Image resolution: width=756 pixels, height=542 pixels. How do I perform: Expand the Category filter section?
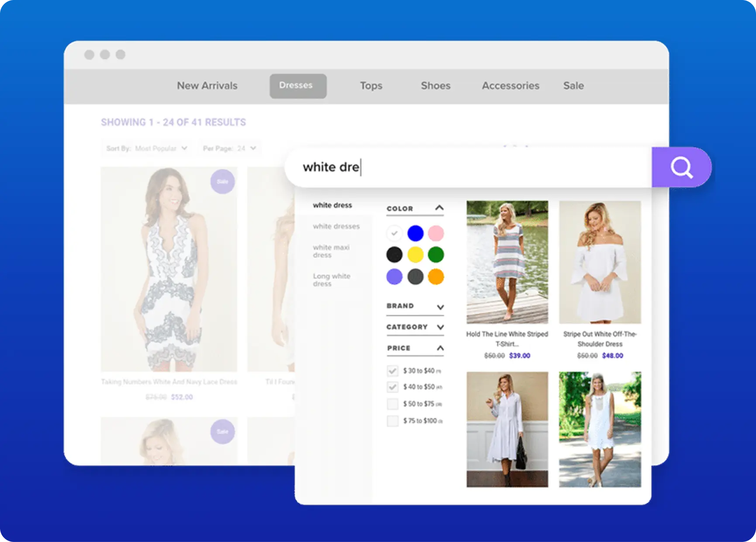(x=440, y=327)
